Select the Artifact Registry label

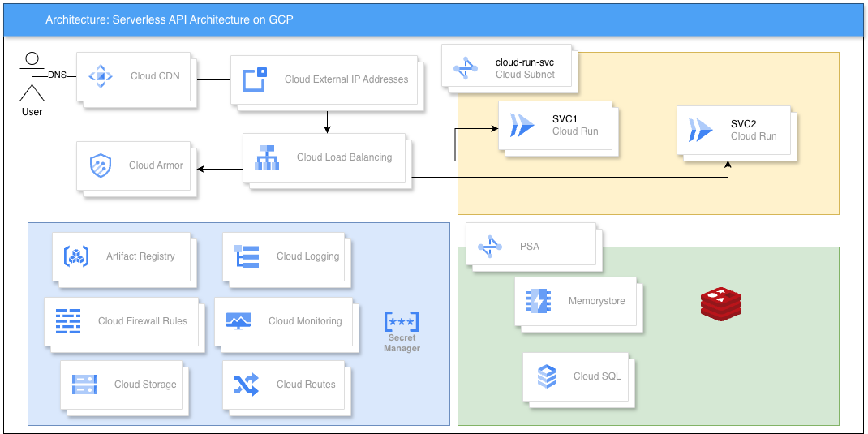click(x=140, y=256)
